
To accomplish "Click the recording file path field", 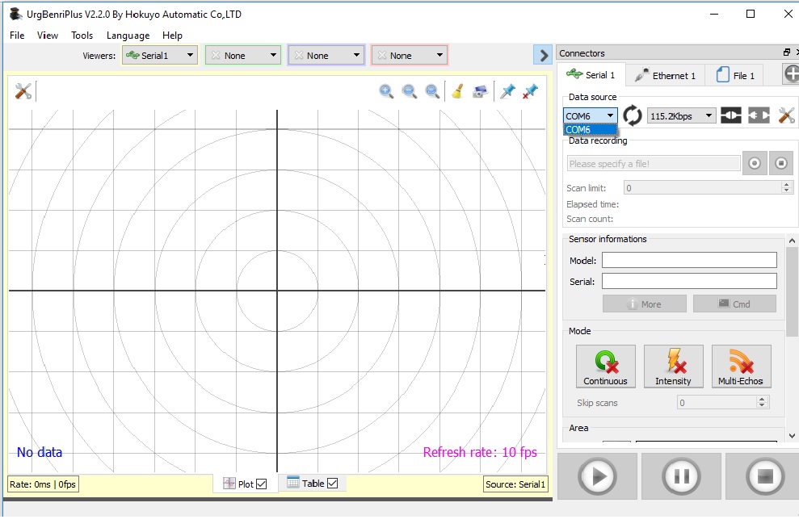I will click(654, 163).
